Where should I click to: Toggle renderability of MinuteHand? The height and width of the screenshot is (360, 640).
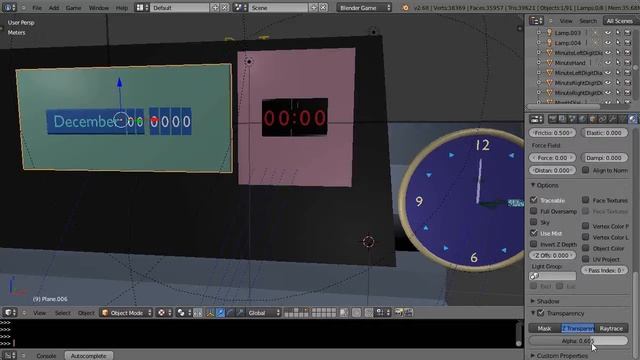click(x=628, y=62)
